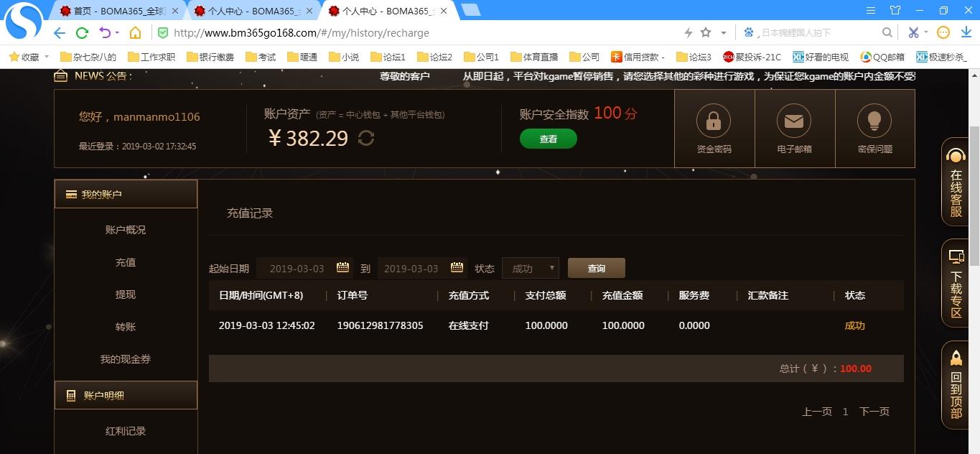Click the skin shirt icon in title bar
The width and height of the screenshot is (980, 454).
[x=895, y=10]
